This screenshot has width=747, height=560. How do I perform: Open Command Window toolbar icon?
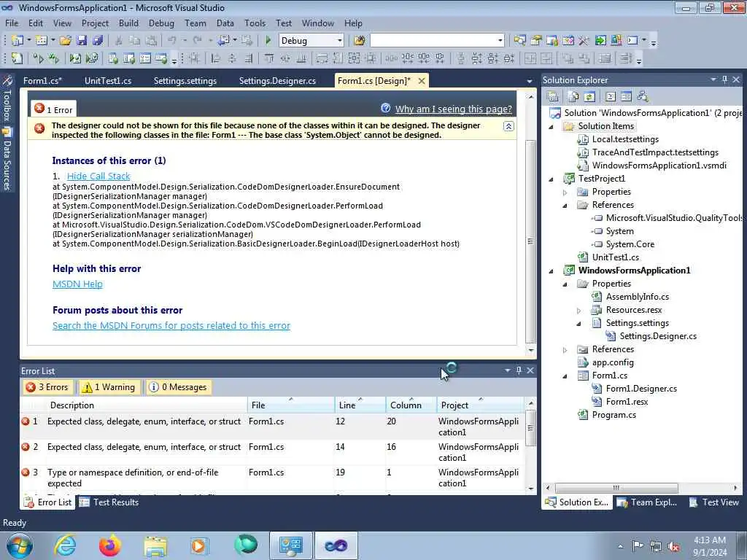pos(632,41)
